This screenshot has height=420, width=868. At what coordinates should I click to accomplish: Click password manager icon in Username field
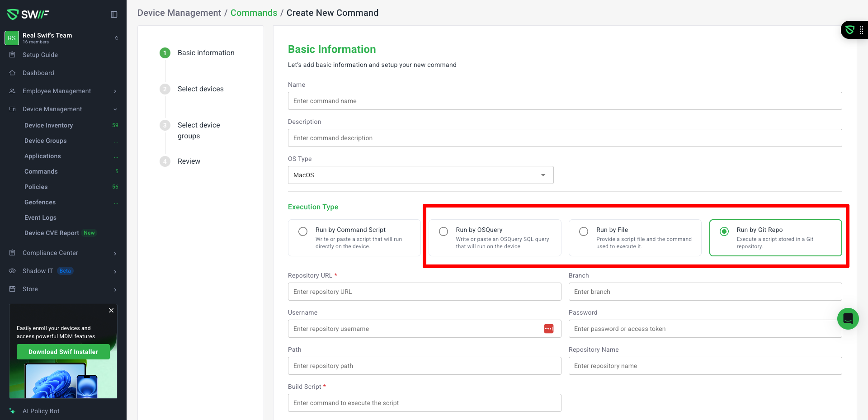548,329
